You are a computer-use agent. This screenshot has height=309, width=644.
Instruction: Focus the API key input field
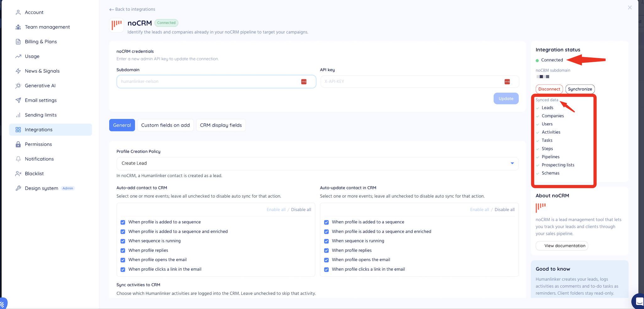click(419, 82)
